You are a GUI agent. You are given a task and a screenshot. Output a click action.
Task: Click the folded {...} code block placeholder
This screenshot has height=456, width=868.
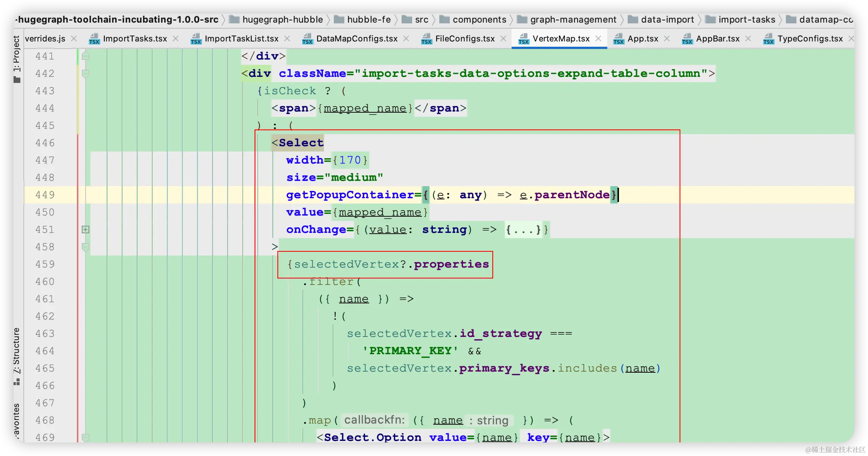(523, 230)
